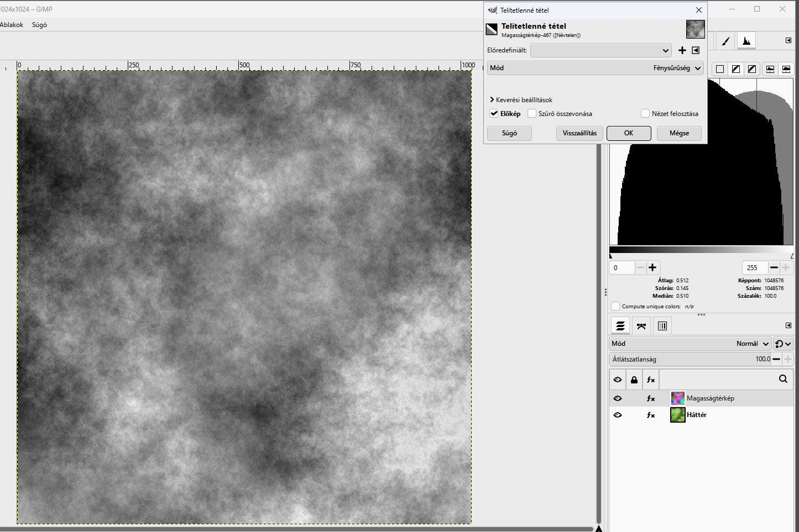
Task: Search layers using the magnifier icon
Action: (x=783, y=379)
